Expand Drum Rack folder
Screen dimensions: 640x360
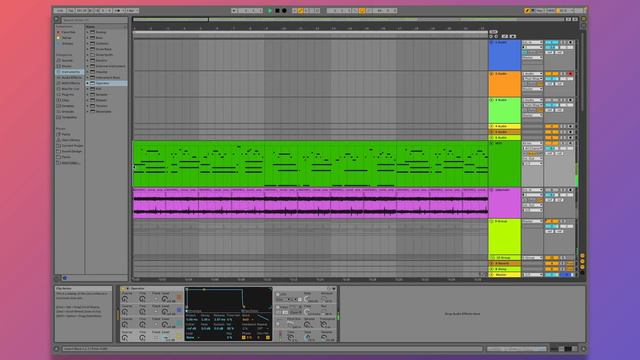click(x=88, y=49)
